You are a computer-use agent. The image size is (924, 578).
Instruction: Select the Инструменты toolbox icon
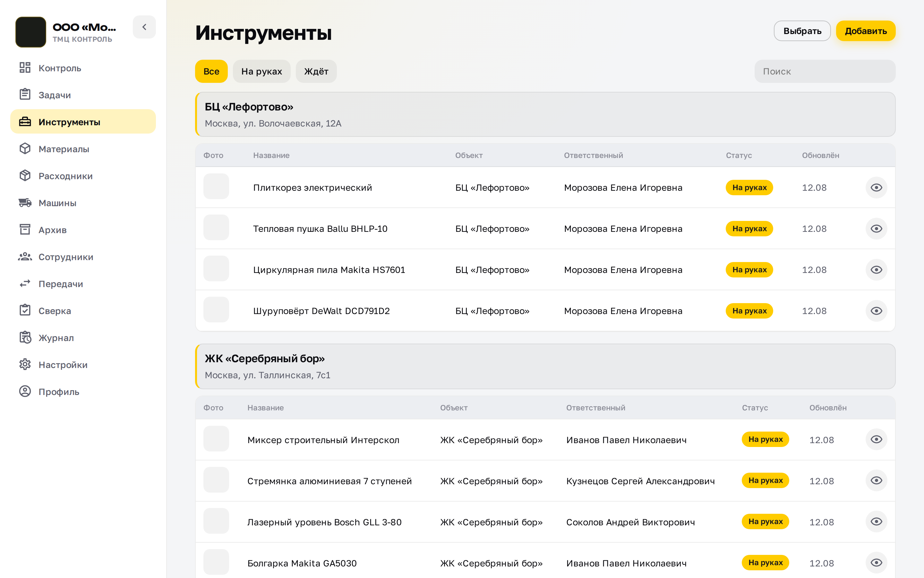click(25, 122)
